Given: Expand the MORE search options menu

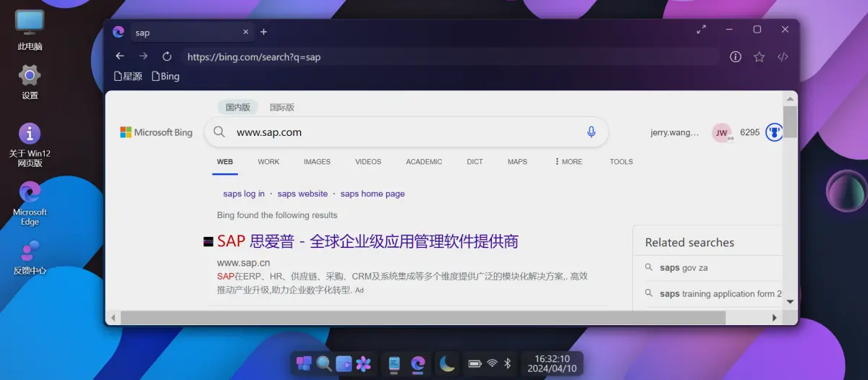Looking at the screenshot, I should click(569, 162).
